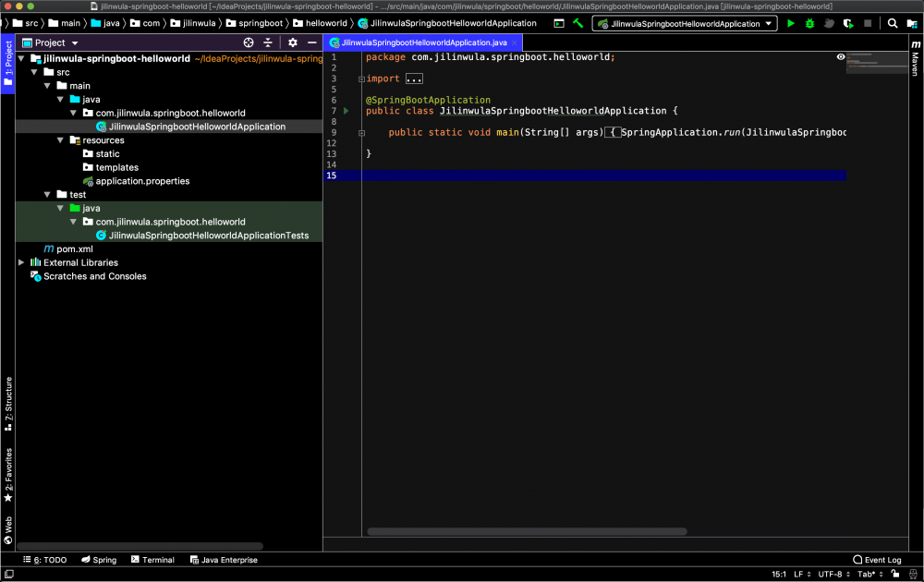This screenshot has width=924, height=582.
Task: Open Search Everywhere magnifier icon
Action: [x=893, y=23]
